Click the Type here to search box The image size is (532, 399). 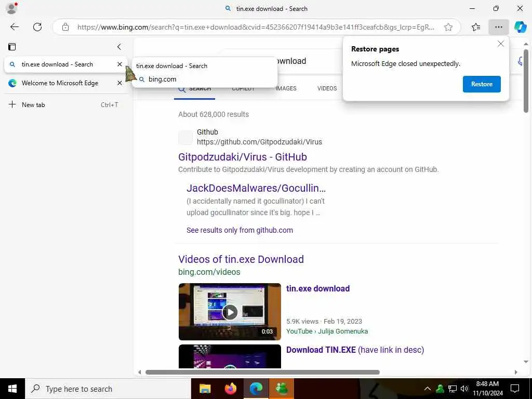coord(108,389)
